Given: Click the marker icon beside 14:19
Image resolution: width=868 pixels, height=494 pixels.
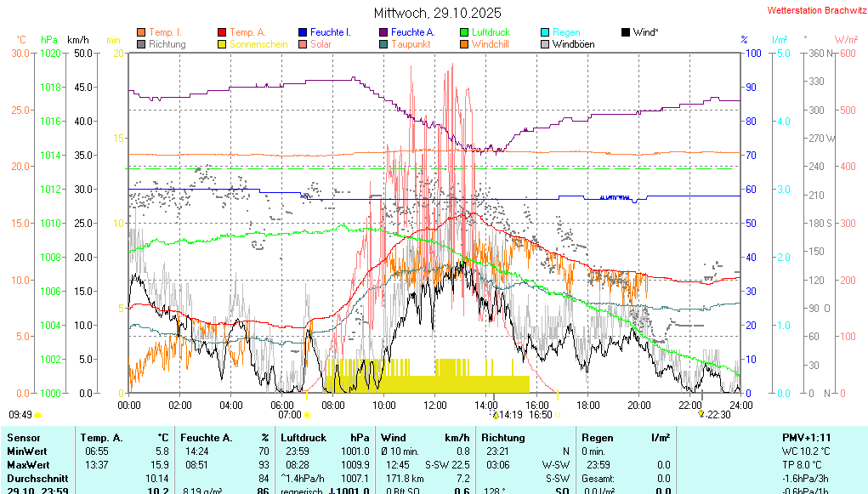Looking at the screenshot, I should [494, 415].
